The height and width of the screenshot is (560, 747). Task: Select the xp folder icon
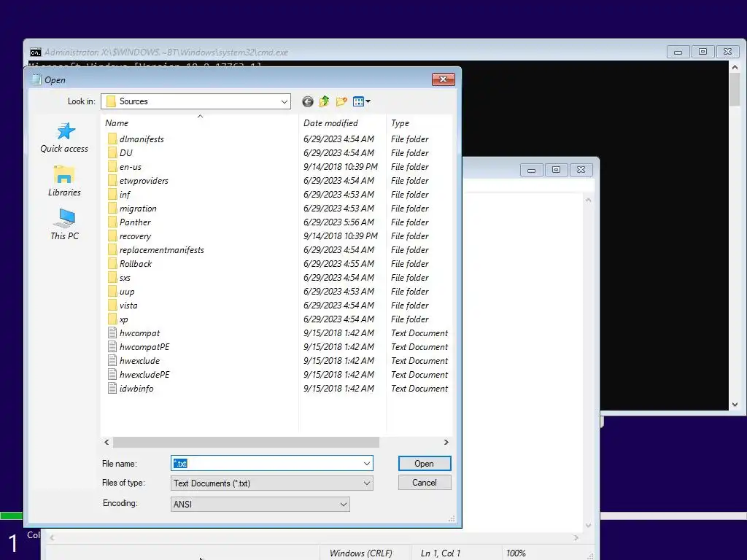click(112, 319)
